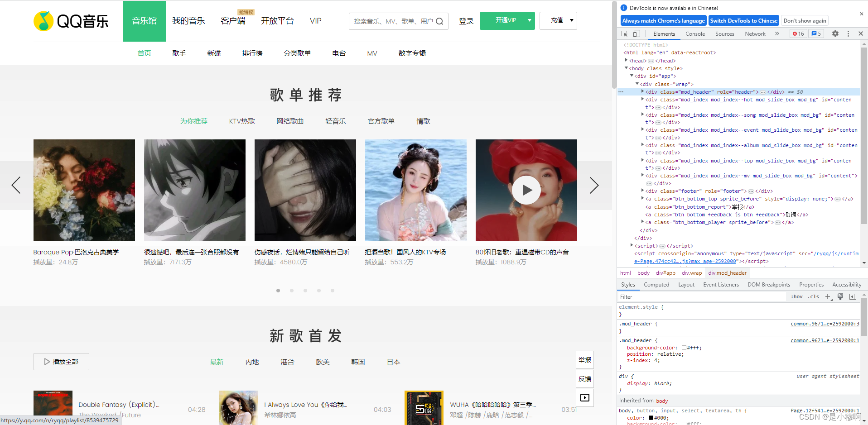Select the third carousel page dot

305,291
